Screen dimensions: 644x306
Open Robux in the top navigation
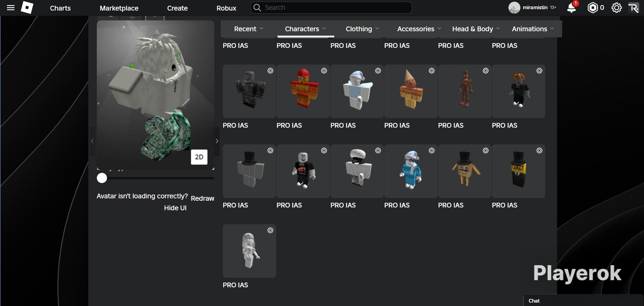[226, 8]
